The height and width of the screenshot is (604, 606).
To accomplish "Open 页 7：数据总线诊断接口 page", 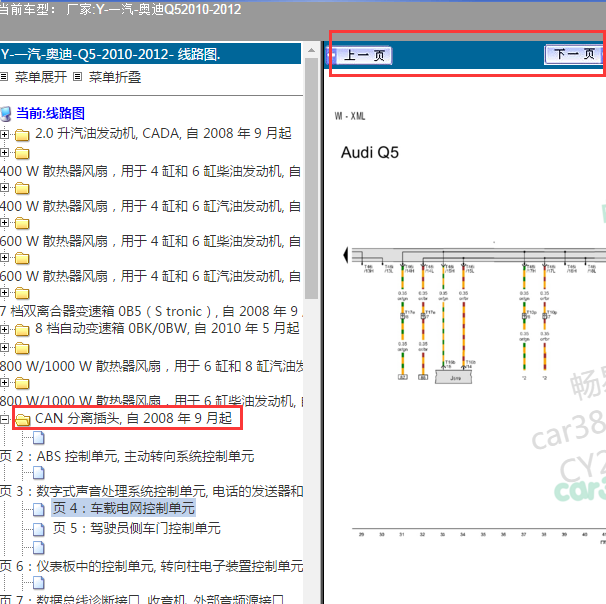I will (x=141, y=599).
